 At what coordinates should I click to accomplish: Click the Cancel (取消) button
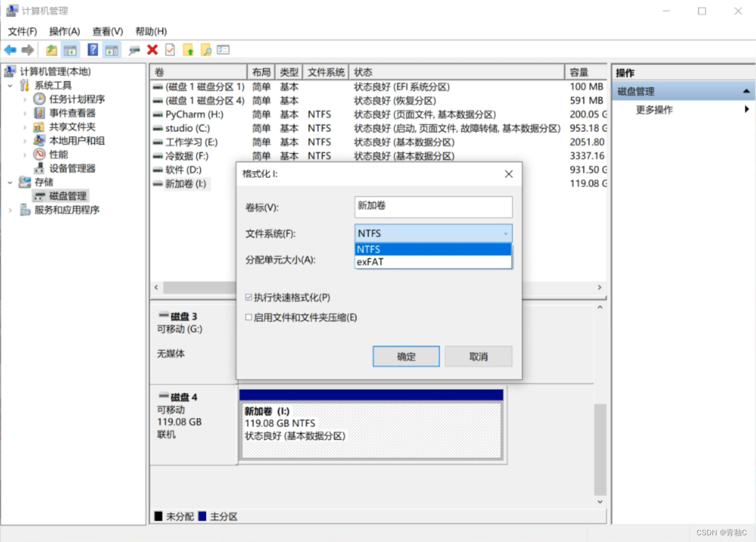tap(478, 356)
